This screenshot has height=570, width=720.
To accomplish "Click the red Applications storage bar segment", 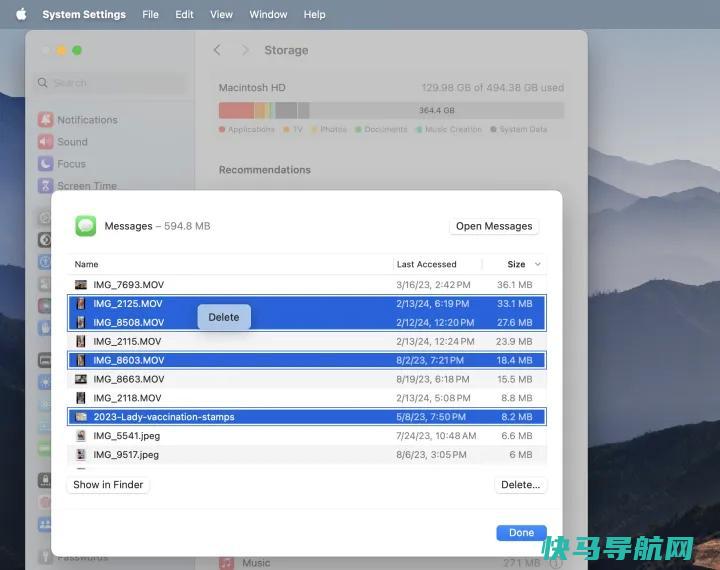I will [x=236, y=110].
